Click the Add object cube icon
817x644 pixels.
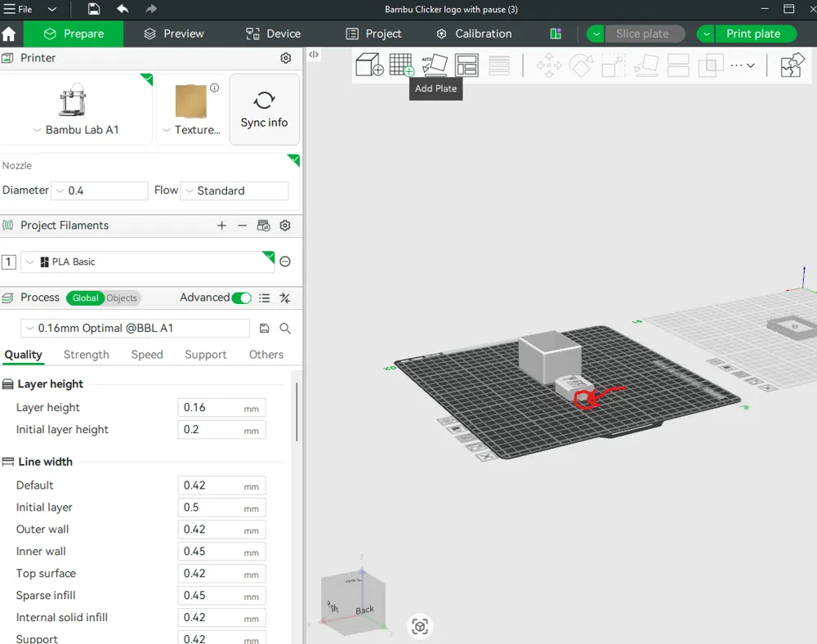pos(368,65)
